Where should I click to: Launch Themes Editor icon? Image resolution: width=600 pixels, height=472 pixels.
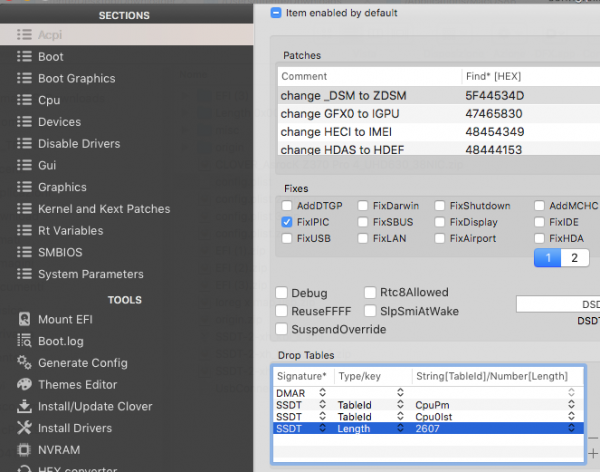point(25,385)
